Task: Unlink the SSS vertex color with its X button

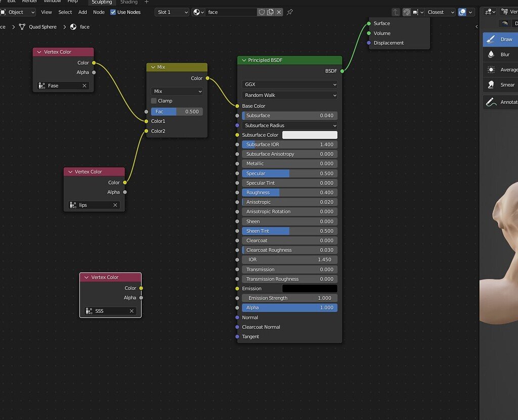Action: 132,311
